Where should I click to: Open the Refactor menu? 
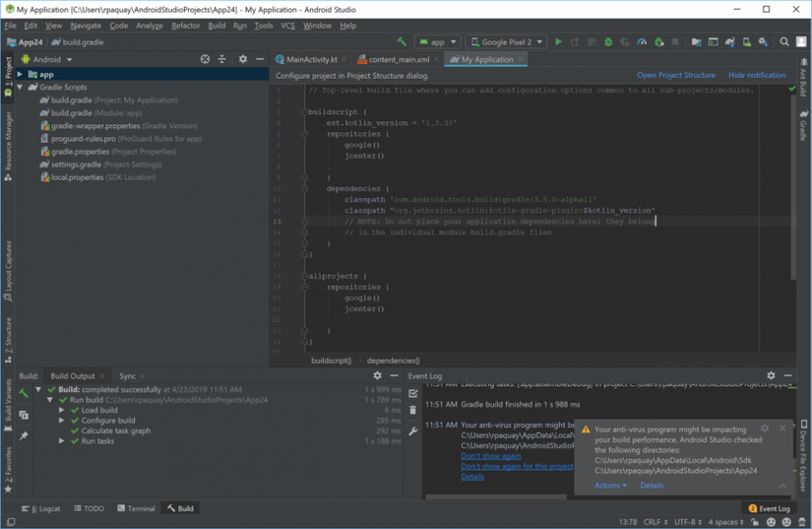(x=185, y=26)
